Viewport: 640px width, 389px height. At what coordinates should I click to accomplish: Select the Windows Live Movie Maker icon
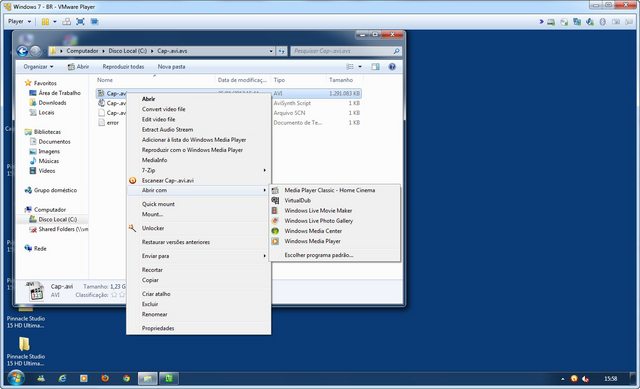[276, 211]
